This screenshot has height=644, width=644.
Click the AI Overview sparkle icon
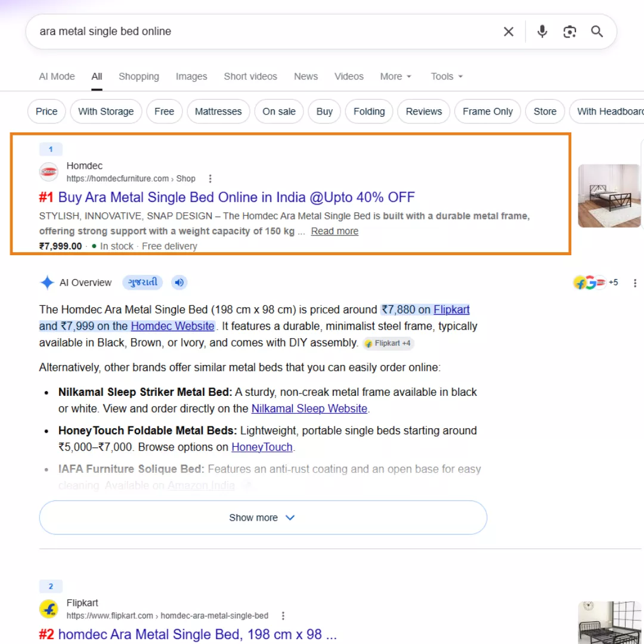[47, 283]
